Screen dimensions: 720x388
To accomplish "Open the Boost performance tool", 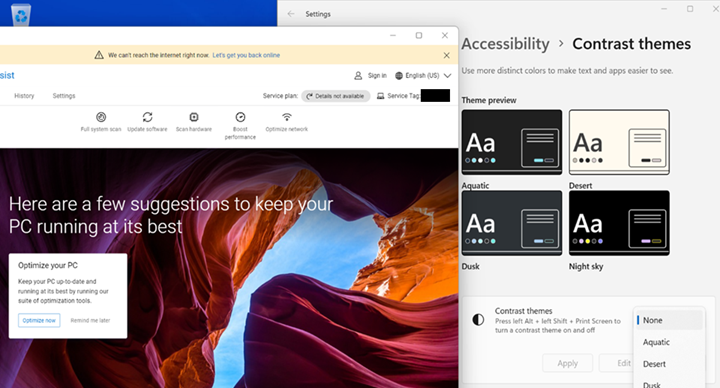I will [x=240, y=117].
